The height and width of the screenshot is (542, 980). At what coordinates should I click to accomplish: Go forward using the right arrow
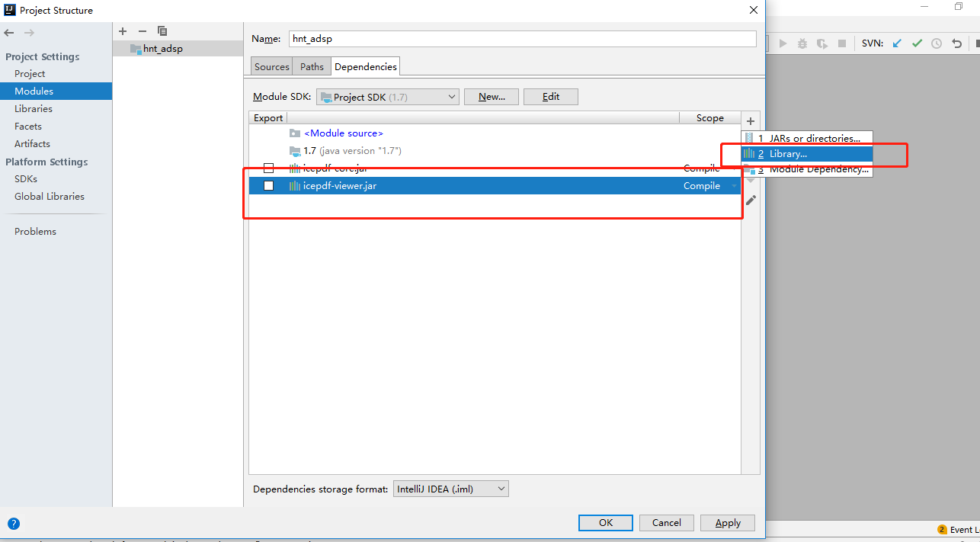point(29,33)
